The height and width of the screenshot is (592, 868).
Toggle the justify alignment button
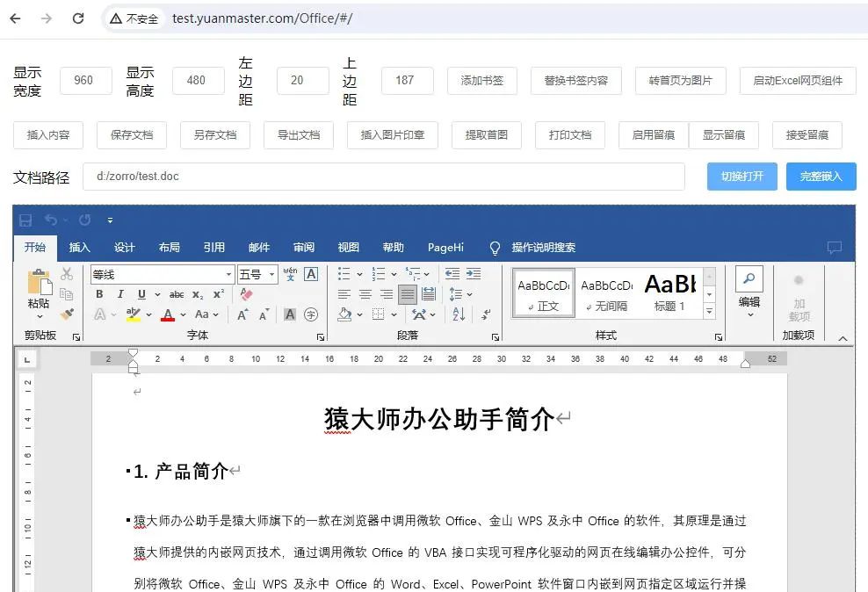(408, 294)
